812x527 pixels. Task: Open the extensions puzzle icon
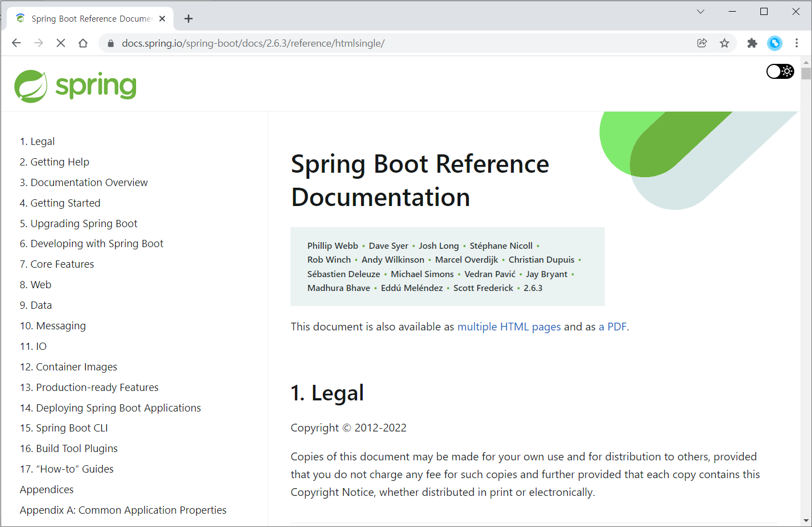pyautogui.click(x=752, y=43)
